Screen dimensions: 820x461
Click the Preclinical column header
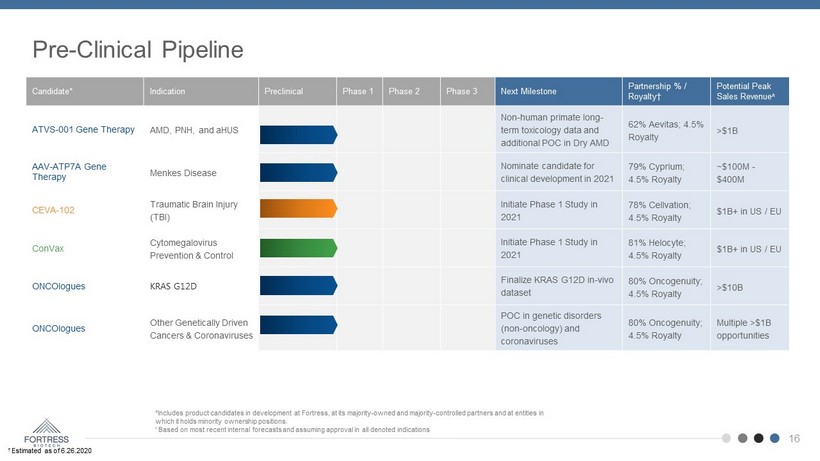[x=285, y=92]
